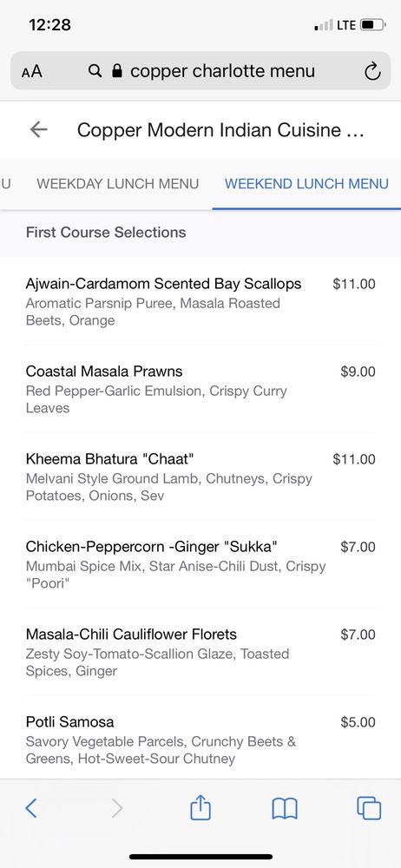
Task: Choose Kheema Bhatura "Chaat" dish
Action: point(200,477)
